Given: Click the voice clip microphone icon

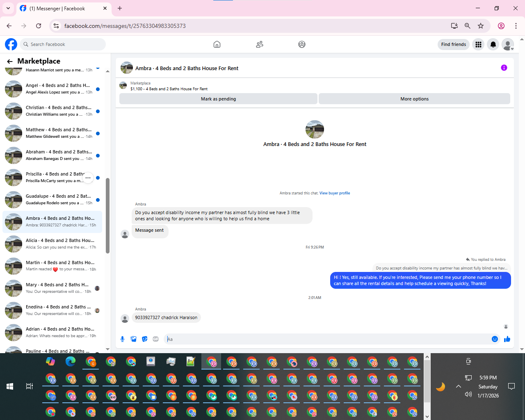Looking at the screenshot, I should 122,339.
